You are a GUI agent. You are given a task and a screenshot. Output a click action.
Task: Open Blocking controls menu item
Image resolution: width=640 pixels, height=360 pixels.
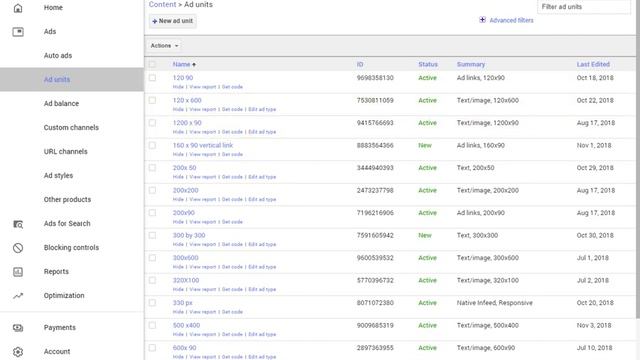pyautogui.click(x=71, y=248)
